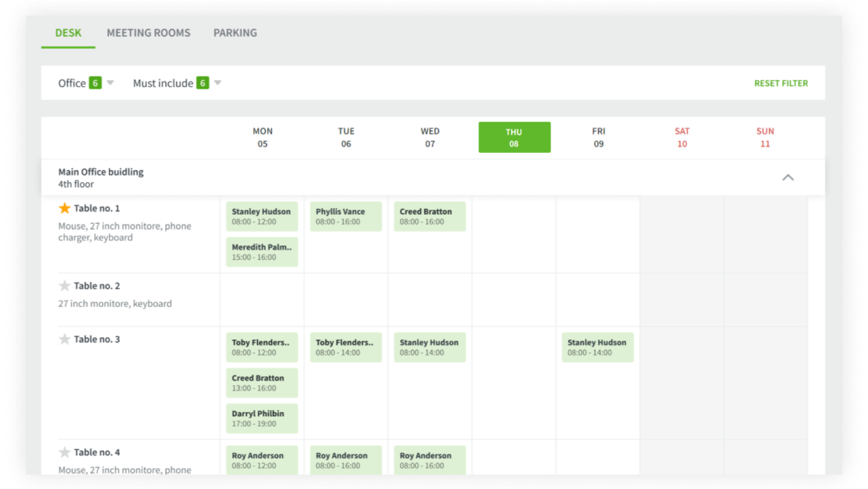868x489 pixels.
Task: Collapse the Main Office building 4th floor section
Action: pos(788,177)
